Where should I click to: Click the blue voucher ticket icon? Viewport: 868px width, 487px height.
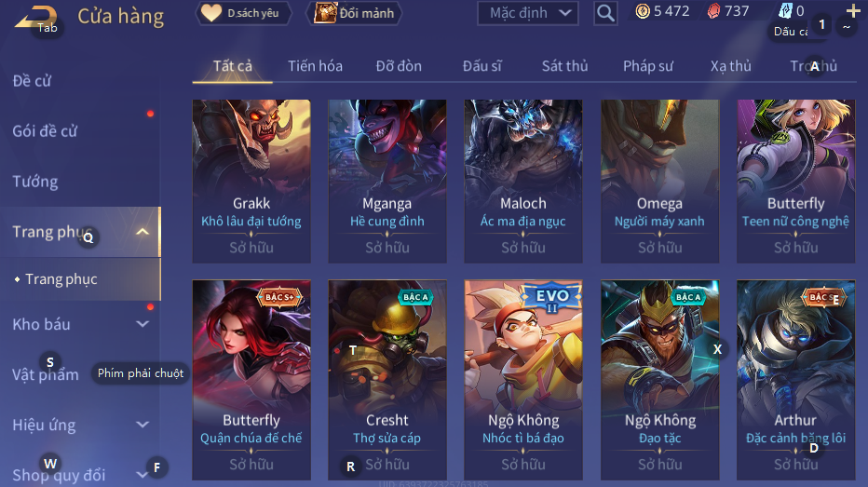pyautogui.click(x=785, y=10)
